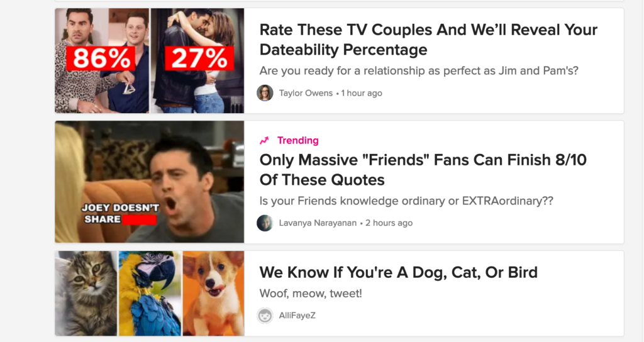Click AlliFayeZ's profile avatar icon
The height and width of the screenshot is (342, 644).
click(x=265, y=316)
